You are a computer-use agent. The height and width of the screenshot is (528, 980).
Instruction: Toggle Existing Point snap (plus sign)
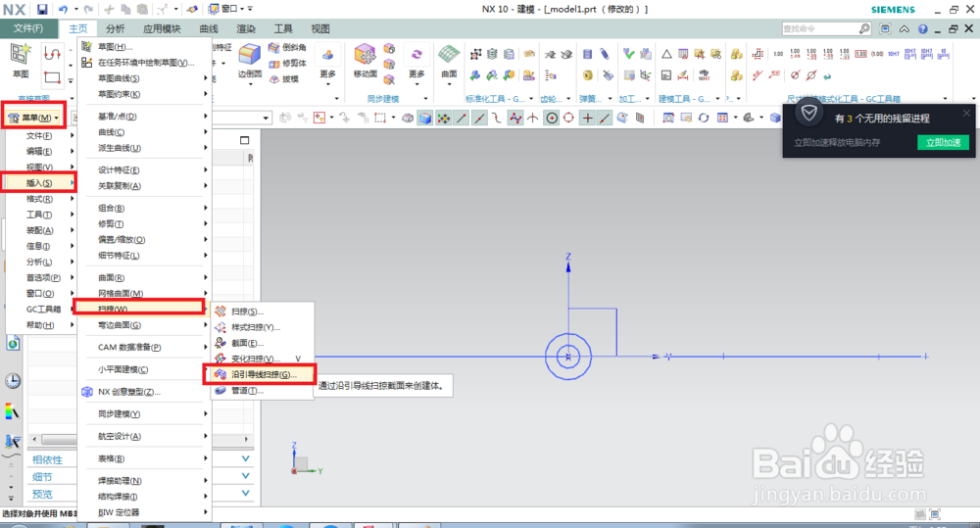587,118
